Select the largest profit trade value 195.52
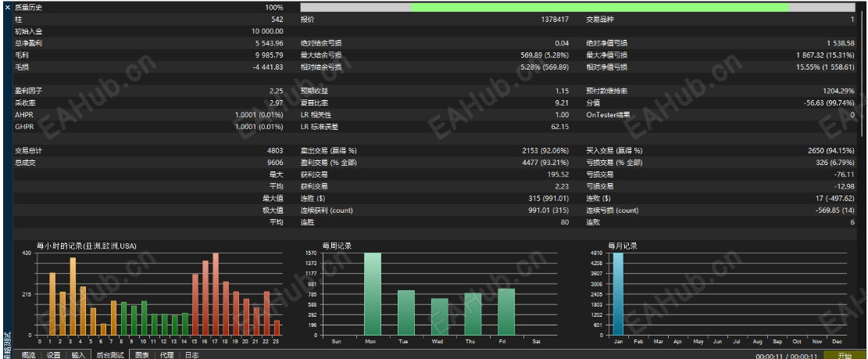The height and width of the screenshot is (359, 868). pyautogui.click(x=558, y=174)
